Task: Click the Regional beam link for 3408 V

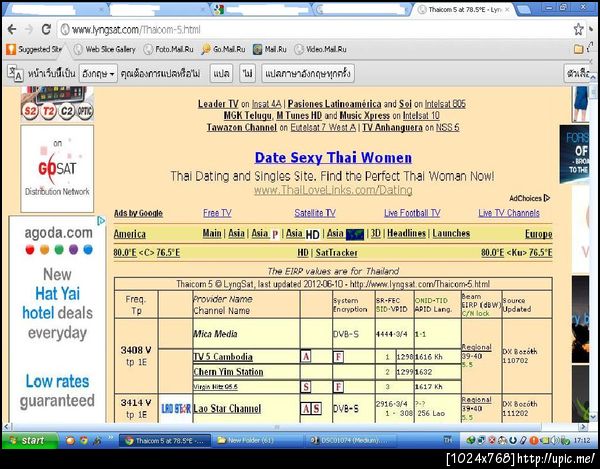Action: coord(476,347)
